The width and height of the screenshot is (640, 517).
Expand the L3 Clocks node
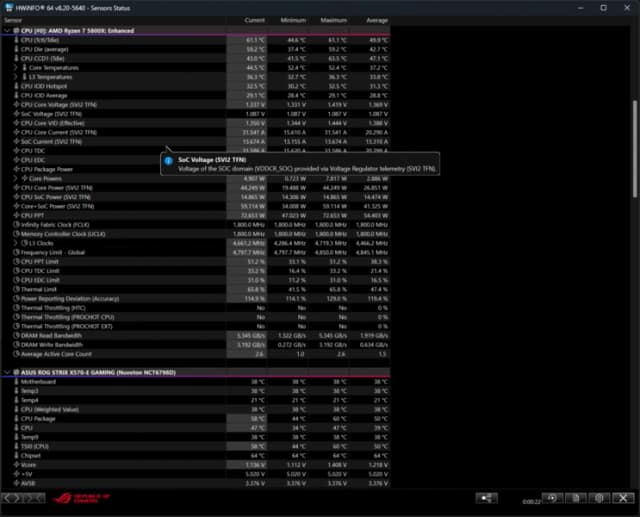click(16, 243)
